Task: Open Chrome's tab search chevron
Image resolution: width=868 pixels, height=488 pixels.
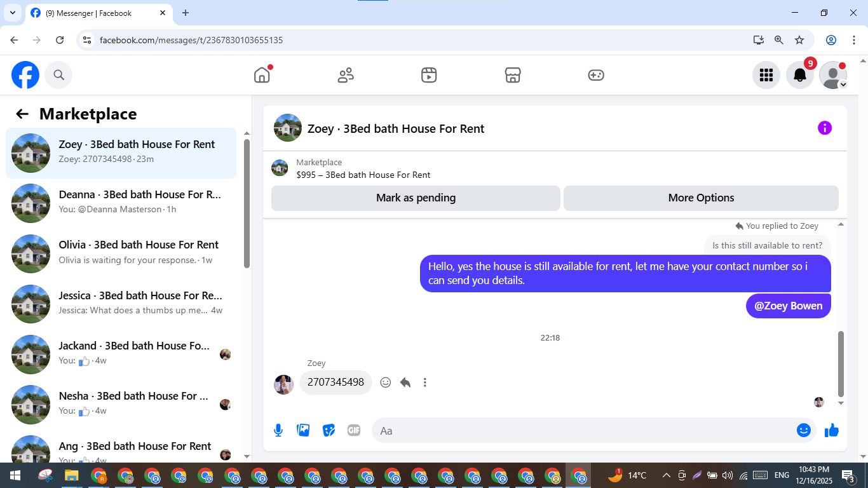Action: tap(13, 13)
